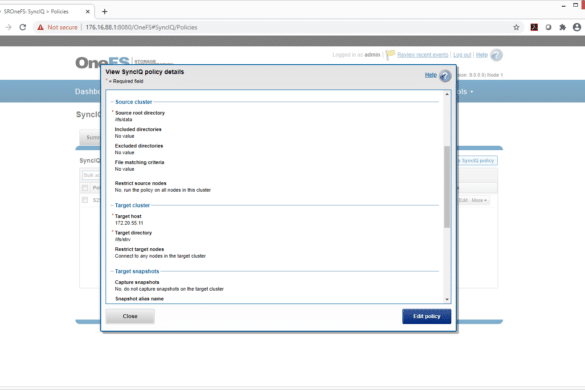The image size is (585, 390).
Task: Click the 'Snapshot alias name' label
Action: click(140, 299)
